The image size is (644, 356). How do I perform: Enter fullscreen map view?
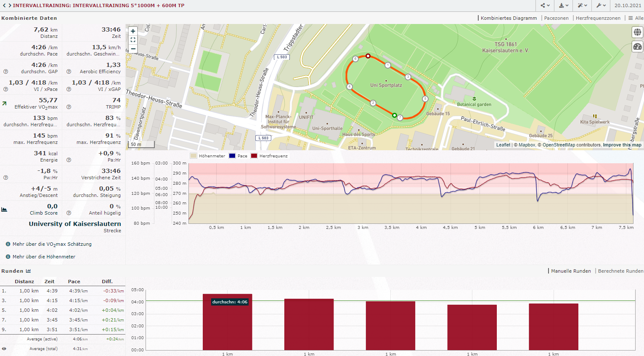(x=133, y=40)
